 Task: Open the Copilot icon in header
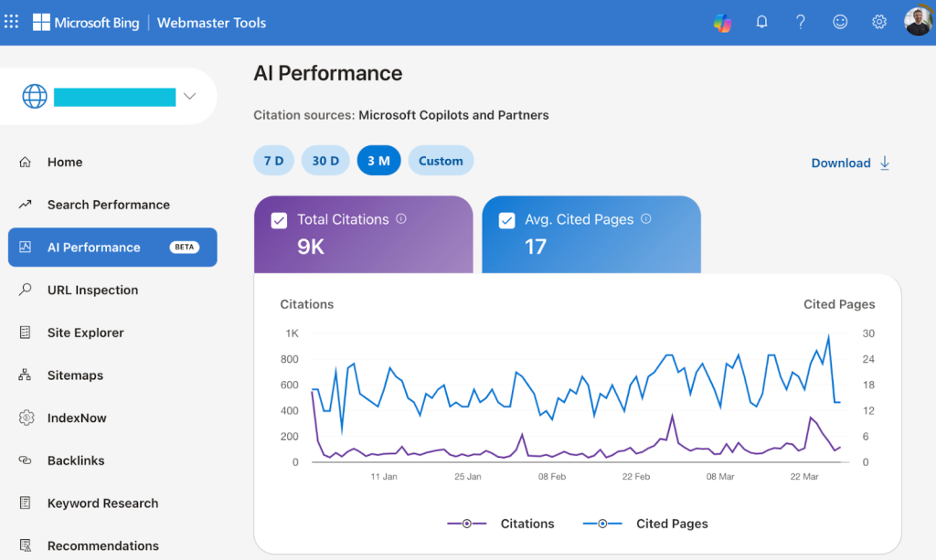coord(722,23)
